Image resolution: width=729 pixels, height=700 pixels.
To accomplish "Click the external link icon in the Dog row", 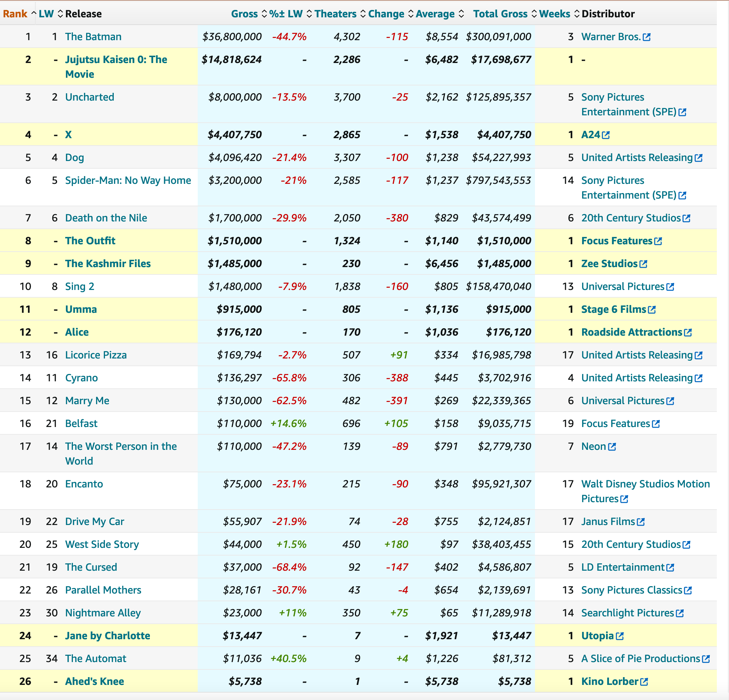I will pos(698,158).
